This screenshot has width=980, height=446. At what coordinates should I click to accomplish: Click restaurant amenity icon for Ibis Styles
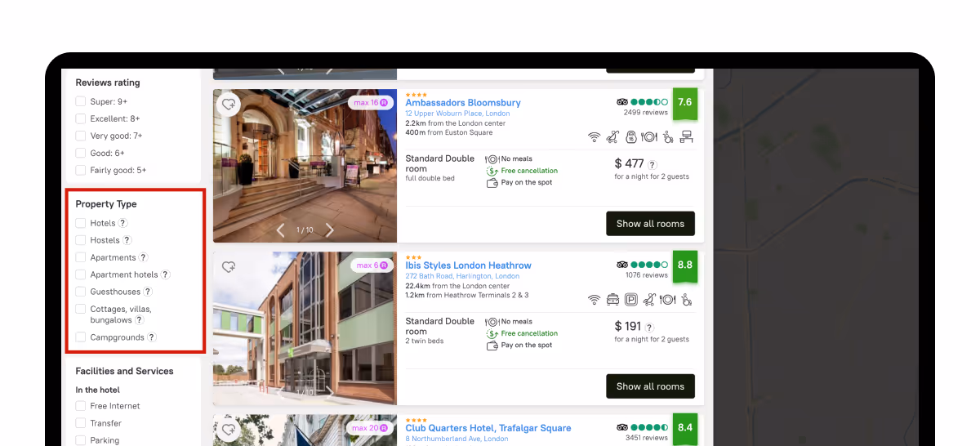668,300
